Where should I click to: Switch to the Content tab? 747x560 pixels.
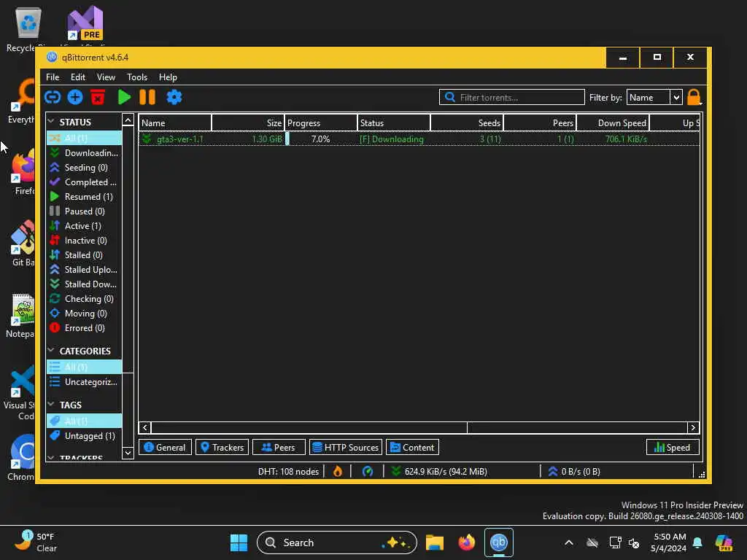pos(413,447)
